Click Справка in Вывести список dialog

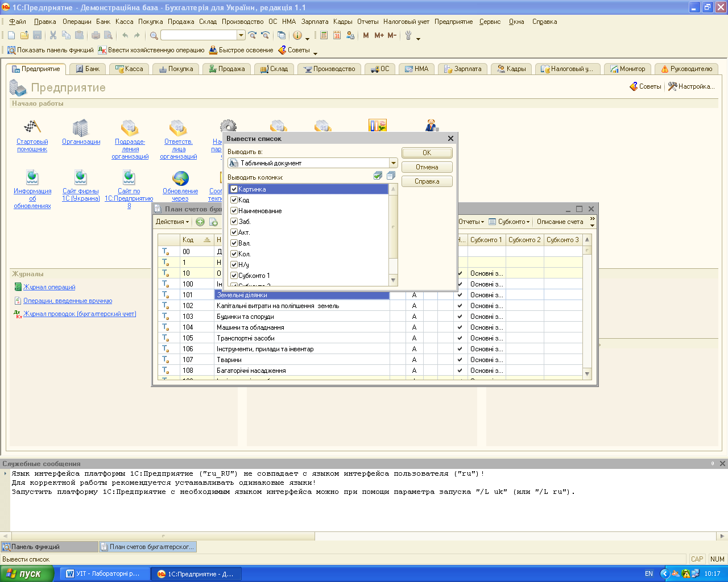coord(427,181)
